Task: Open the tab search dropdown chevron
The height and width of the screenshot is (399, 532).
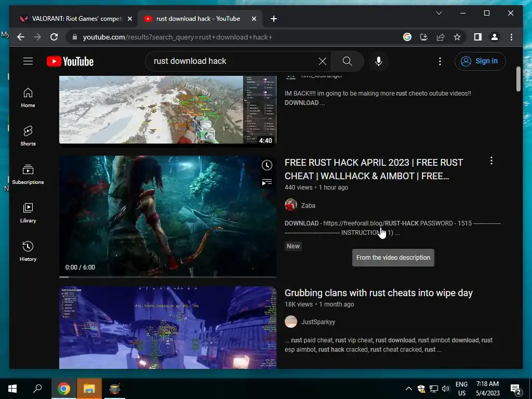Action: click(x=438, y=13)
